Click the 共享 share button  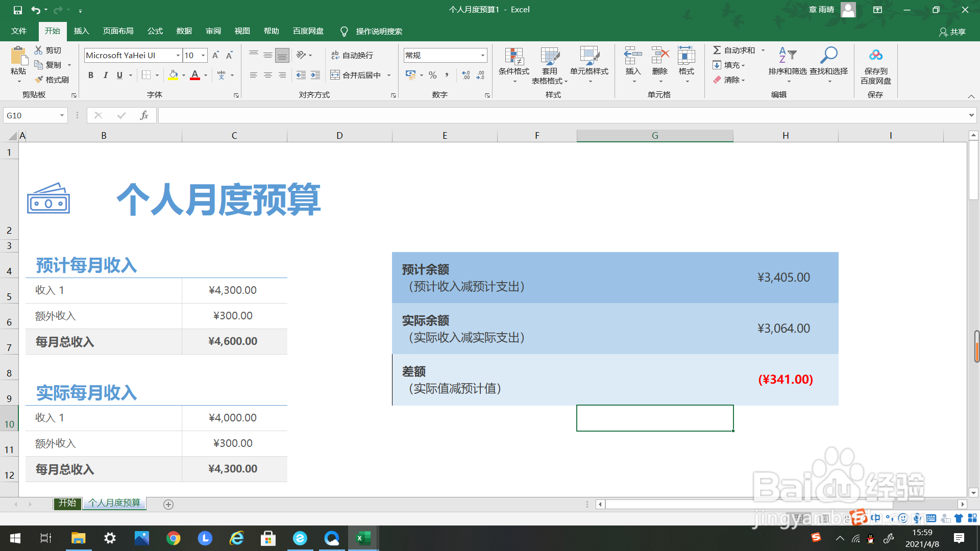pos(952,32)
